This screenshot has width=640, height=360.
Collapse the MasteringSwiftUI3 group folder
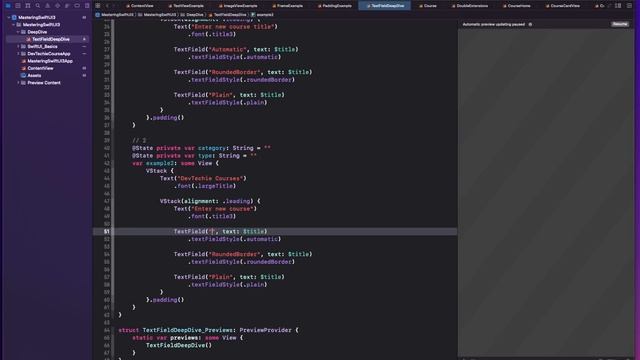pos(13,25)
